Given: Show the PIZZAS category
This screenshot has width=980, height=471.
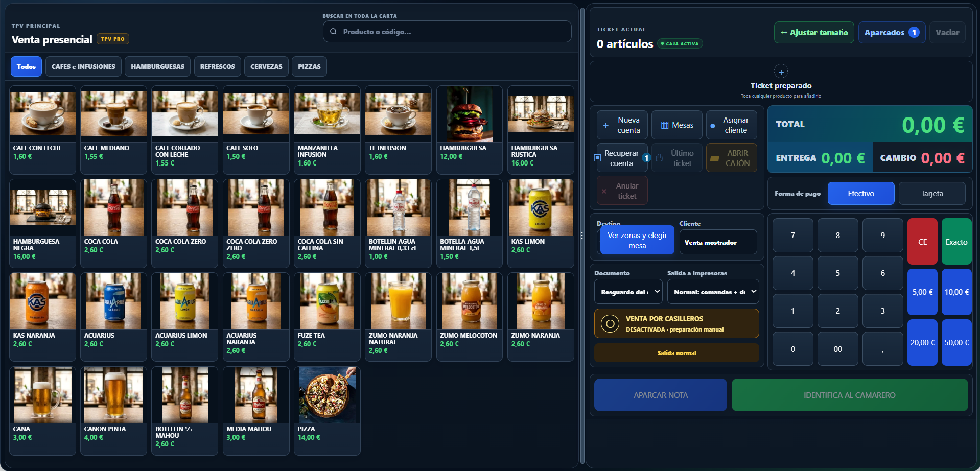Looking at the screenshot, I should click(x=309, y=66).
